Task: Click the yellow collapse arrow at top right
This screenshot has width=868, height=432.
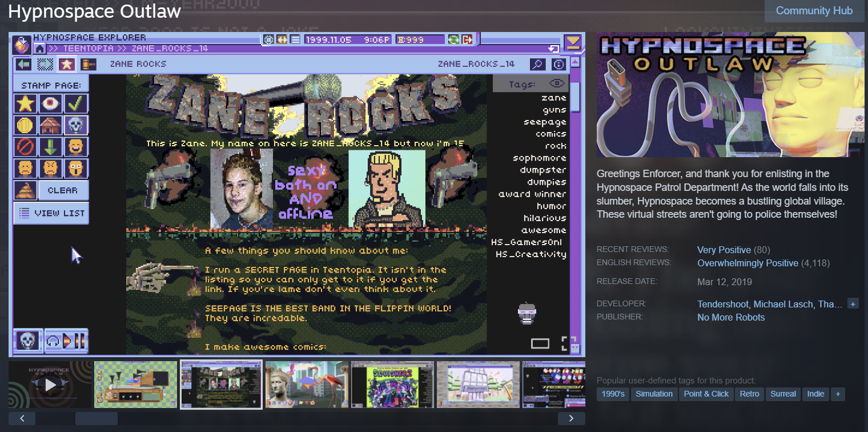Action: click(x=572, y=43)
